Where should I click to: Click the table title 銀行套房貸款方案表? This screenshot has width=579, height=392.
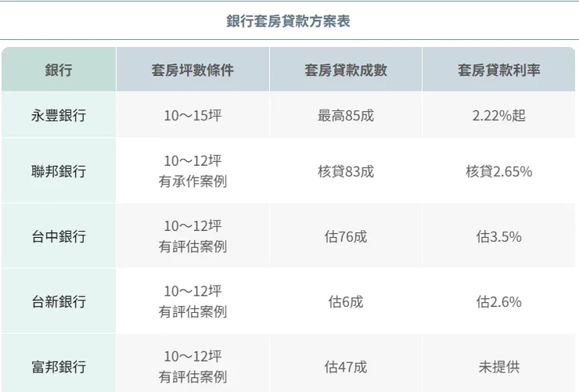tap(288, 21)
